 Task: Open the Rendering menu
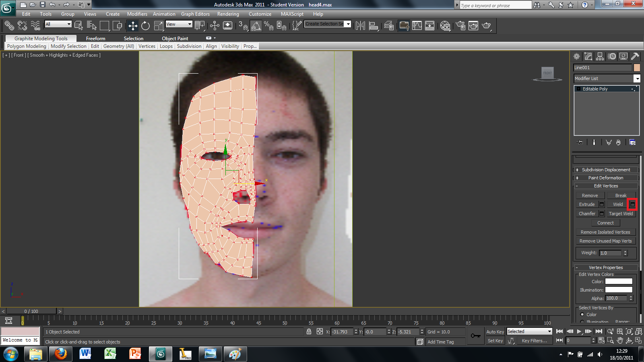[228, 14]
